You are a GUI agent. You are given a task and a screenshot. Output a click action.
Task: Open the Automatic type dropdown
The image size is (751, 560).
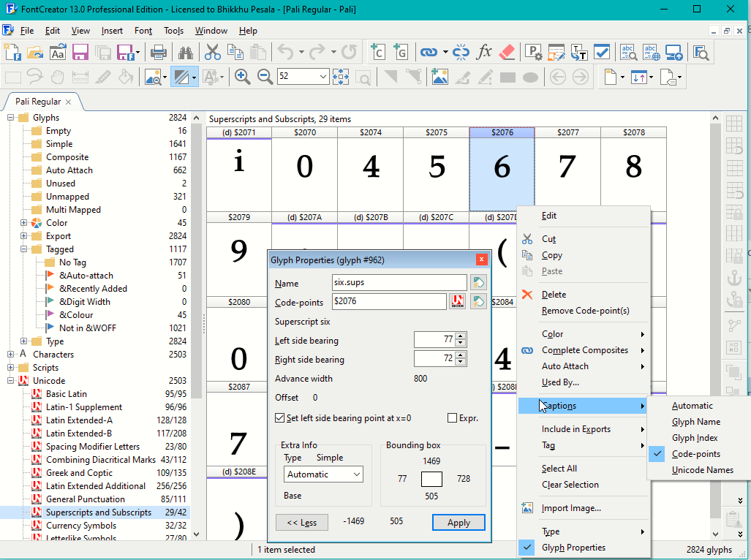point(323,474)
